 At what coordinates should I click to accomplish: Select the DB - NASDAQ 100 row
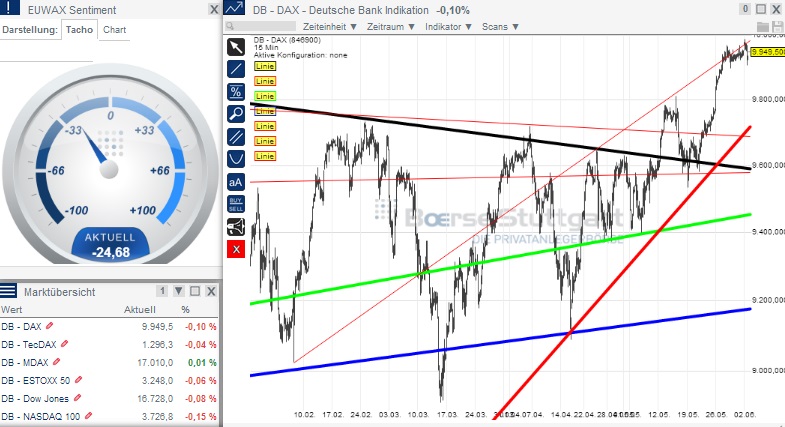[x=109, y=416]
